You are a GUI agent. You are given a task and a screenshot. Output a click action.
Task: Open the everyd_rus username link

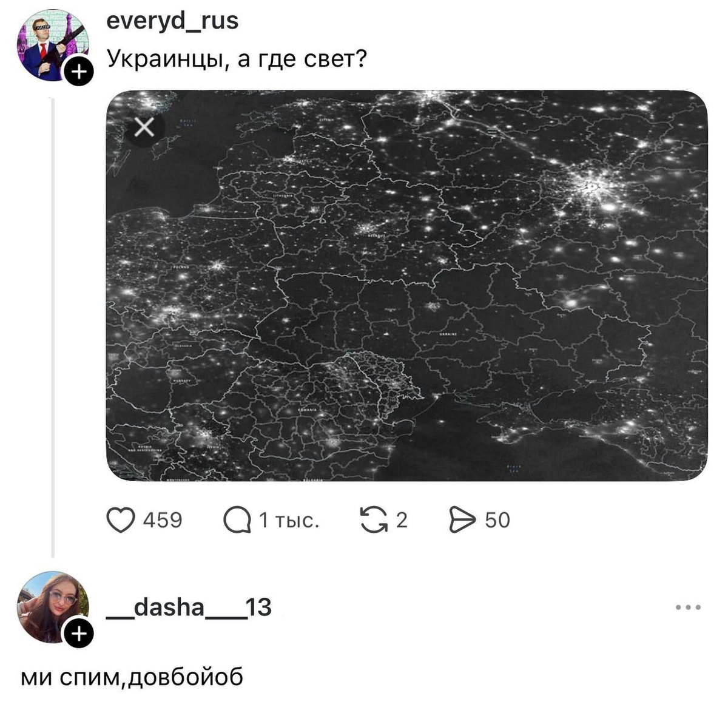(x=172, y=22)
